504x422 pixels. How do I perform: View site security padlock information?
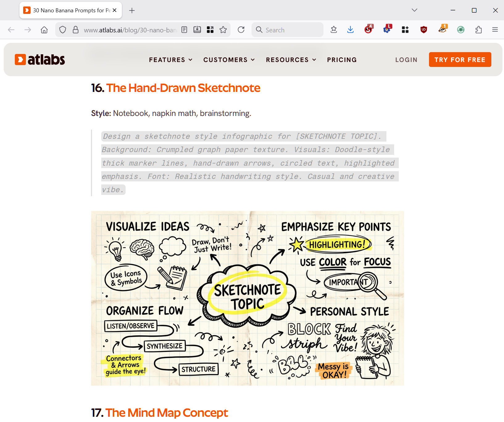(x=76, y=30)
